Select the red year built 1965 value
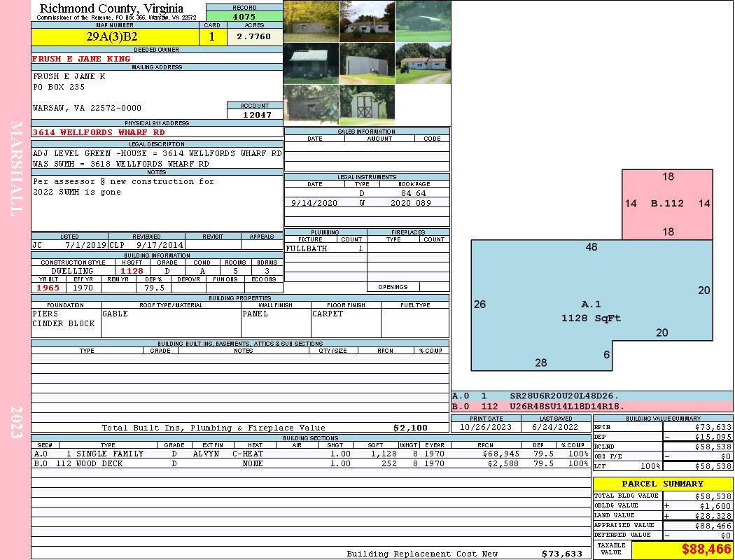Image resolution: width=735 pixels, height=560 pixels. [48, 288]
